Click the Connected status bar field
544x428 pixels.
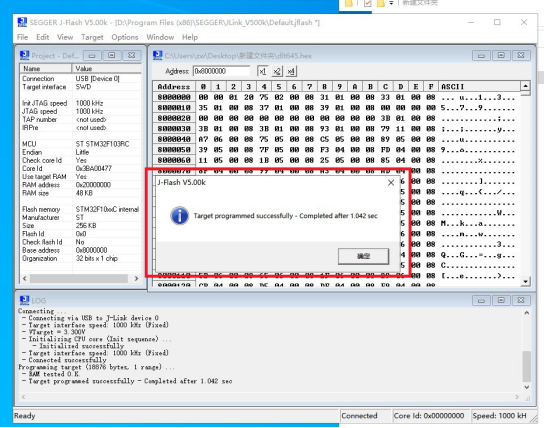tap(365, 416)
